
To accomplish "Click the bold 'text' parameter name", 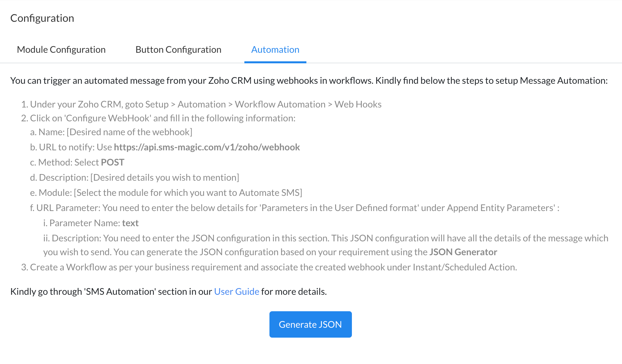I will click(x=130, y=223).
